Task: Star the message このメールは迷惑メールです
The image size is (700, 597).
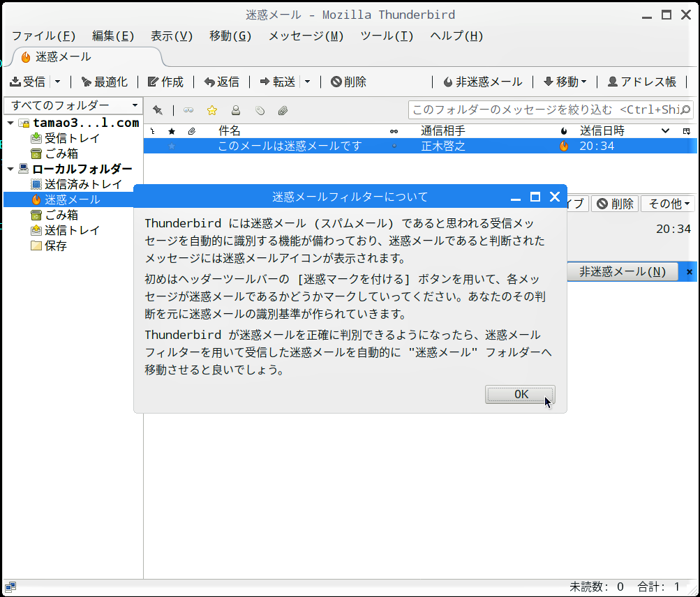Action: click(x=172, y=146)
